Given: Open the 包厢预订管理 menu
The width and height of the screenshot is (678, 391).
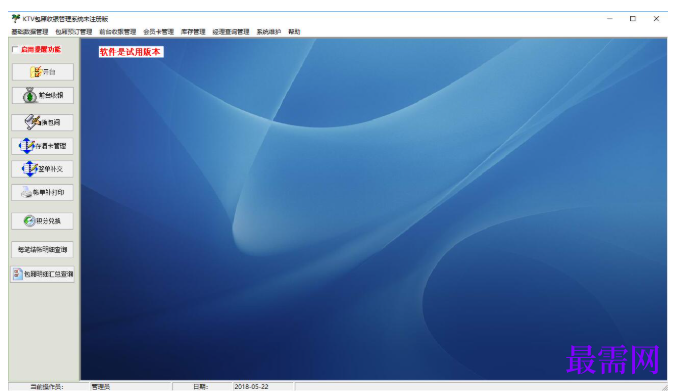Looking at the screenshot, I should click(x=74, y=32).
